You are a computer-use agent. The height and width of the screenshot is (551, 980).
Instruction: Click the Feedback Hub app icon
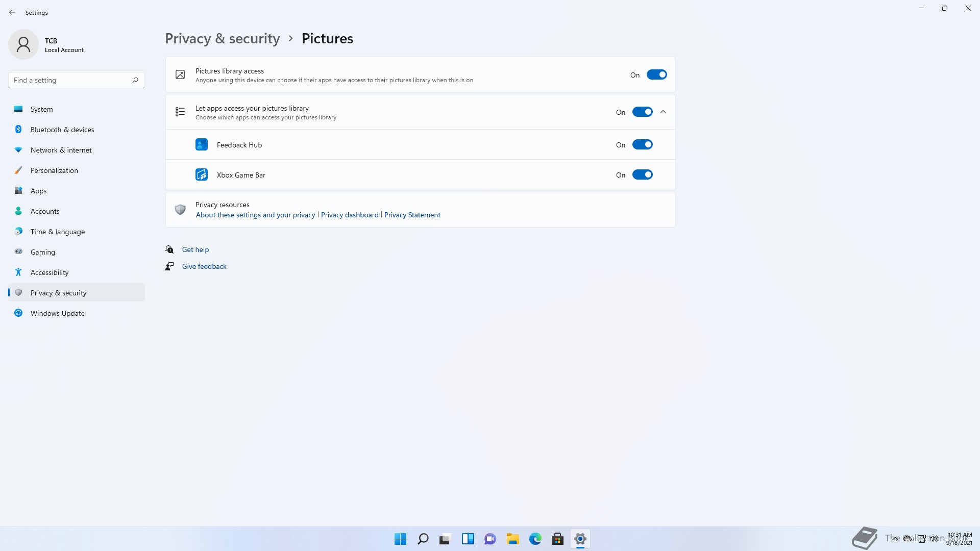click(202, 144)
